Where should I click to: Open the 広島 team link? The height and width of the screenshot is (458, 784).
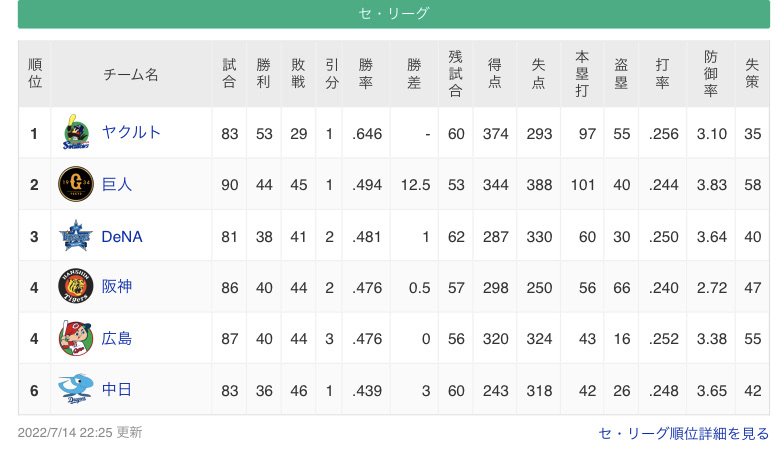(116, 338)
